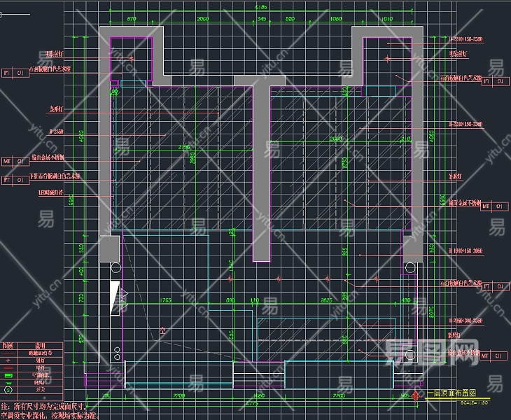Select the downlight cross legend symbol
Viewport: 511px width, 420px height.
coord(8,360)
